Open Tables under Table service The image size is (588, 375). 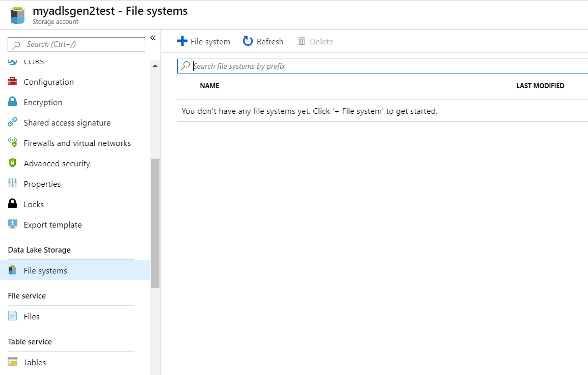tap(35, 362)
